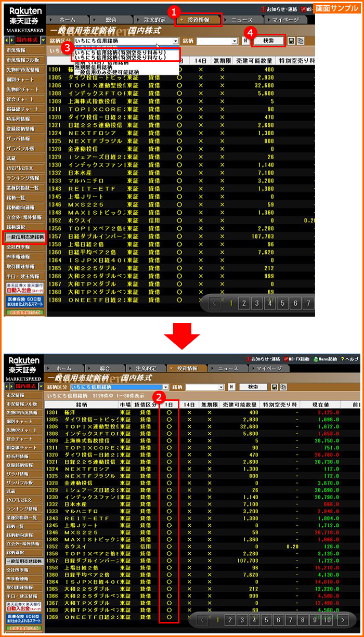Go to previous page arrow in bottom pagination

pyautogui.click(x=203, y=620)
